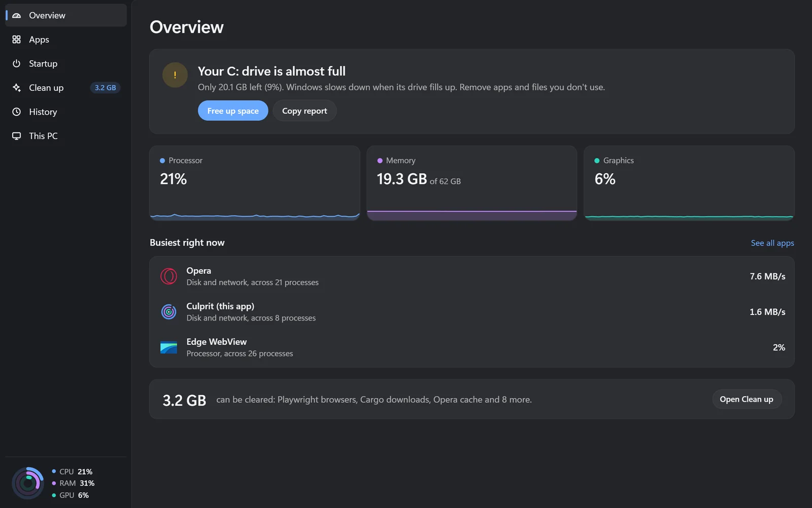The height and width of the screenshot is (508, 812).
Task: Open the Processor usage card
Action: click(255, 183)
